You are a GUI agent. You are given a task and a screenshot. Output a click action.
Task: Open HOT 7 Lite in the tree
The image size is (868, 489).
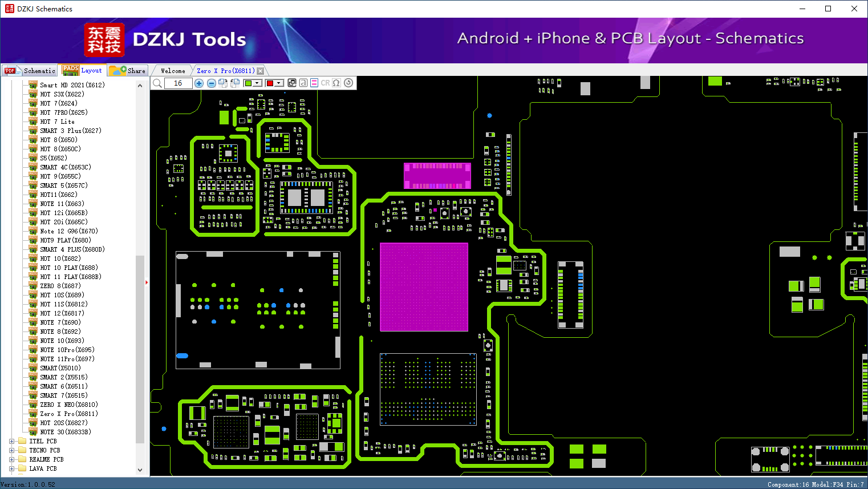click(x=57, y=122)
